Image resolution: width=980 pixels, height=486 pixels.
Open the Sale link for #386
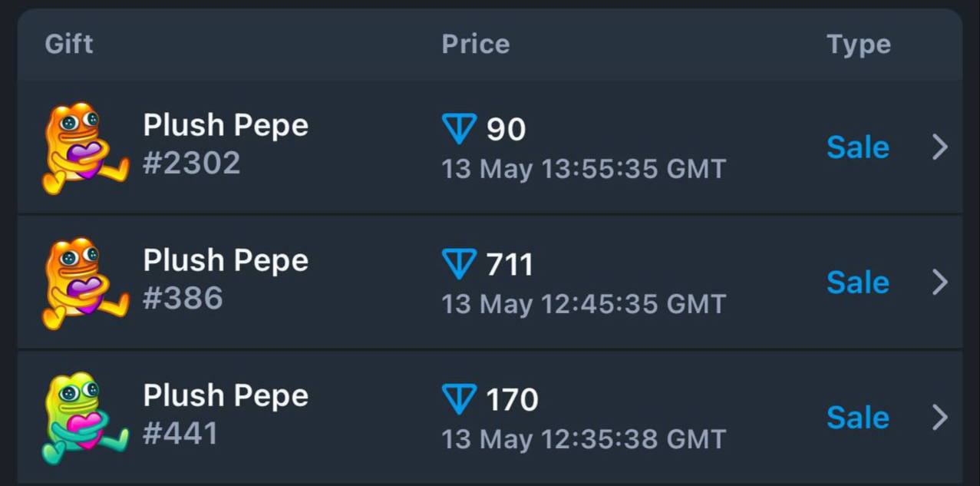tap(858, 282)
